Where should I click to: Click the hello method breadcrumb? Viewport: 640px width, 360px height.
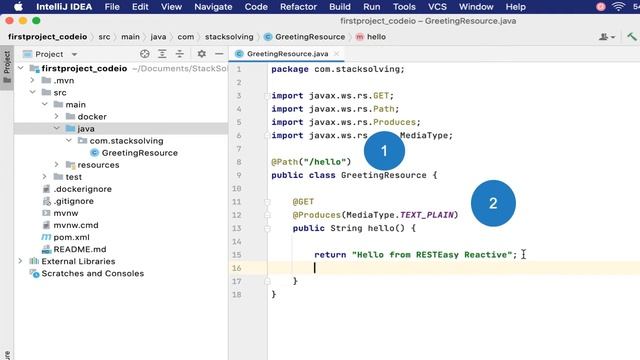pos(371,37)
